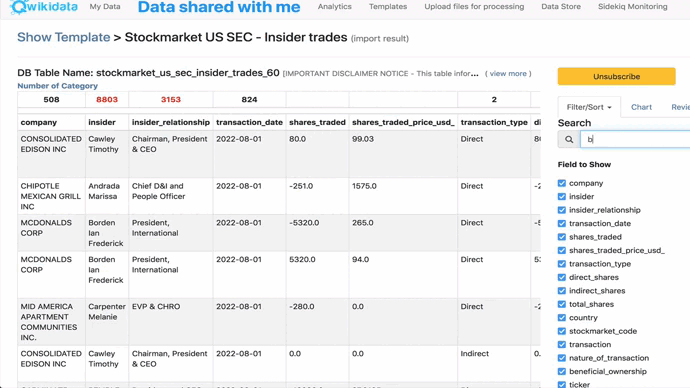
Task: Click the Show Template breadcrumb link
Action: (63, 37)
